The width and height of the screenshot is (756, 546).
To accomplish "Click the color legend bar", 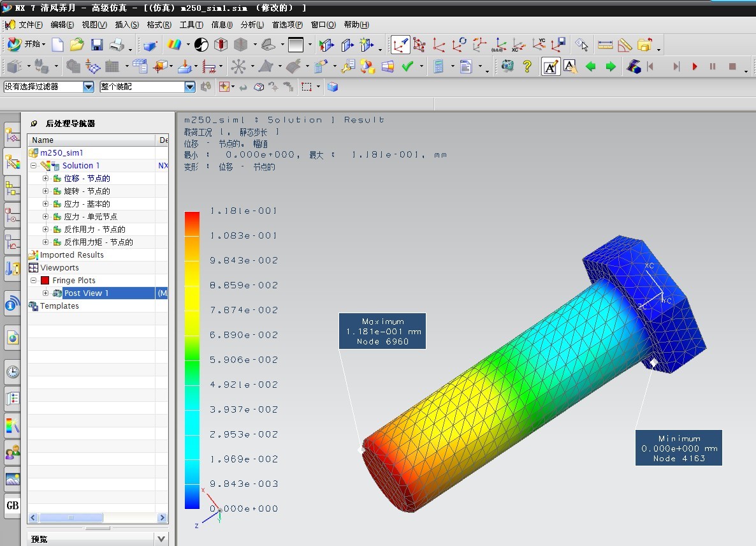I will [192, 360].
